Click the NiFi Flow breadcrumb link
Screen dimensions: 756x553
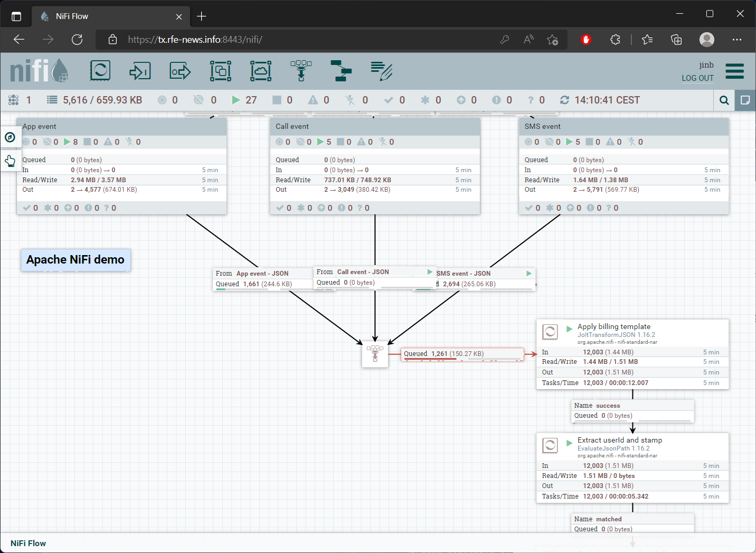click(x=29, y=543)
